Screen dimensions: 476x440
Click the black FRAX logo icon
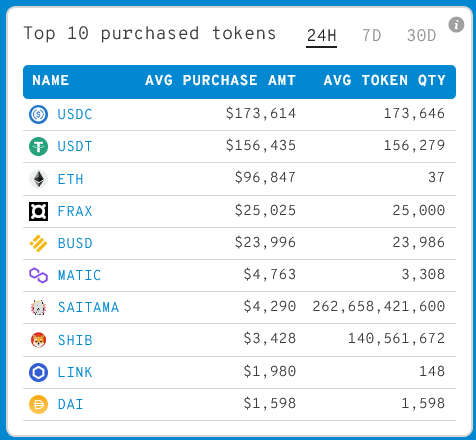click(38, 211)
